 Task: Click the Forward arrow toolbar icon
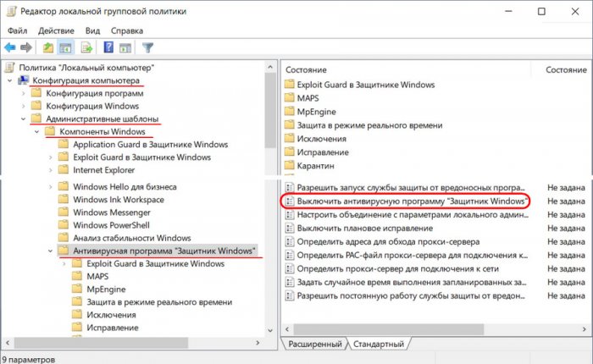tap(26, 47)
